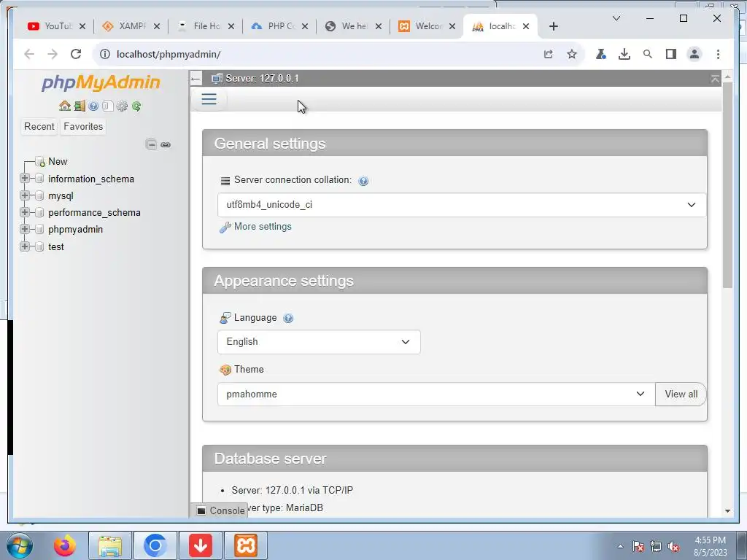
Task: Collapse all navigation tree items minus icon
Action: pos(151,144)
